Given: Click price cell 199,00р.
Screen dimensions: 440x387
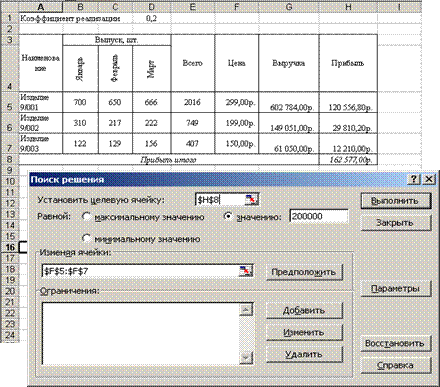Looking at the screenshot, I should (x=237, y=123).
